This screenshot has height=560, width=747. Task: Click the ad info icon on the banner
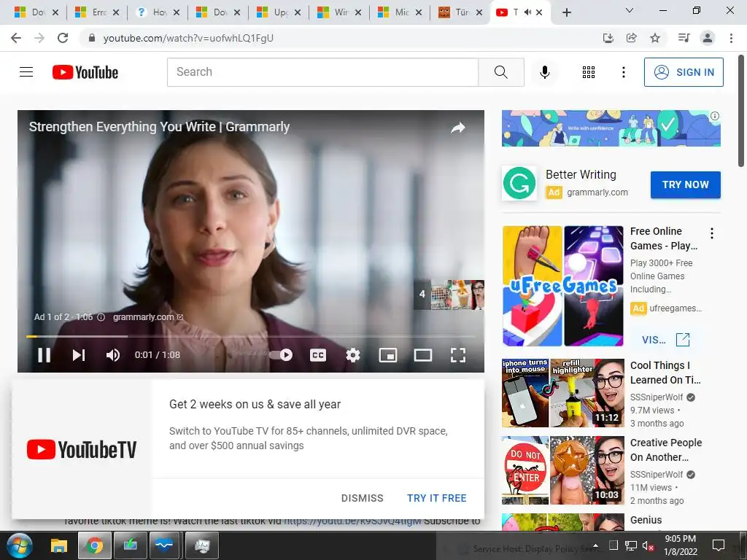[x=715, y=116]
